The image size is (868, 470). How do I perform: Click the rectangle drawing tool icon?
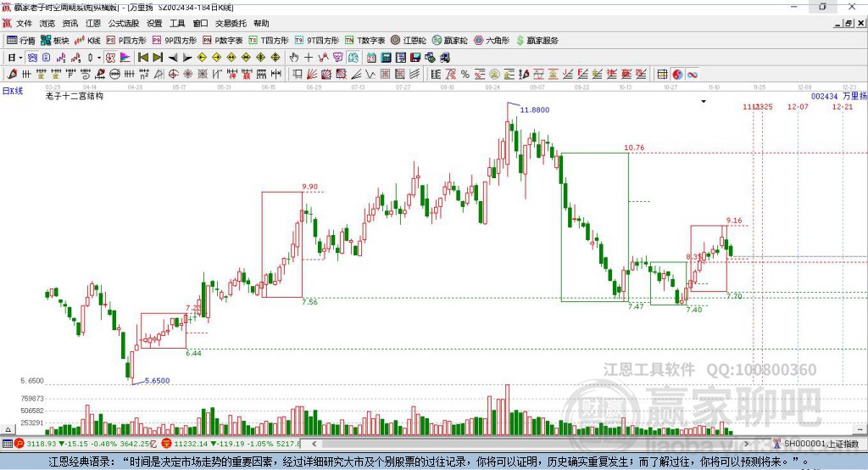click(298, 75)
